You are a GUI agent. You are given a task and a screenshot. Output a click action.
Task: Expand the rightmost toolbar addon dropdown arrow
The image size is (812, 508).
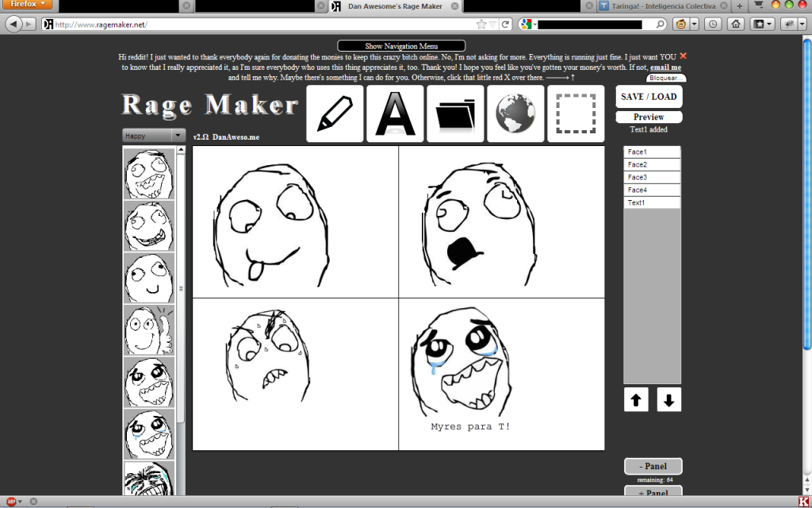click(802, 24)
